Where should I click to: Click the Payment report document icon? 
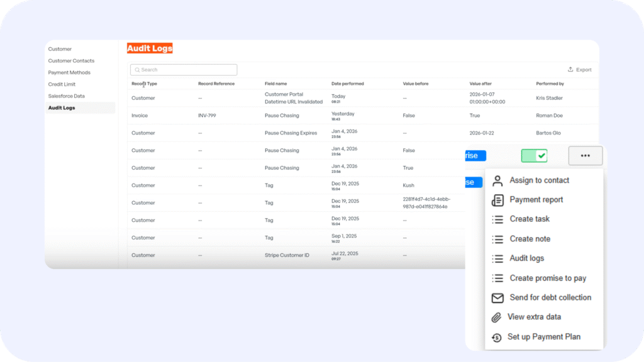[x=497, y=200]
